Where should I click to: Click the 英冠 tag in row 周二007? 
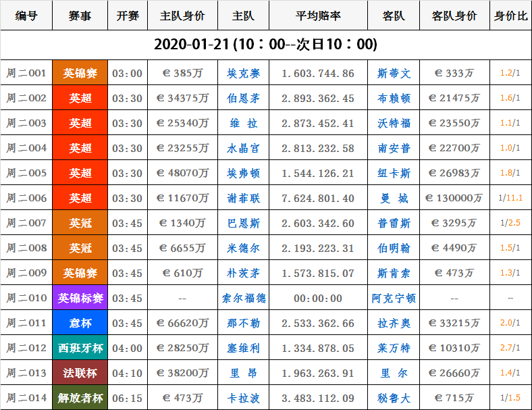pos(80,223)
